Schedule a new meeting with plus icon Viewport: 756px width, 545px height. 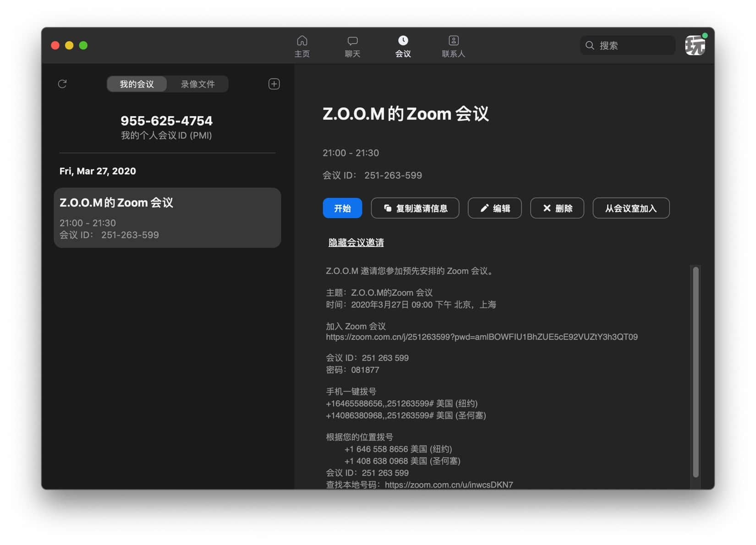(274, 84)
